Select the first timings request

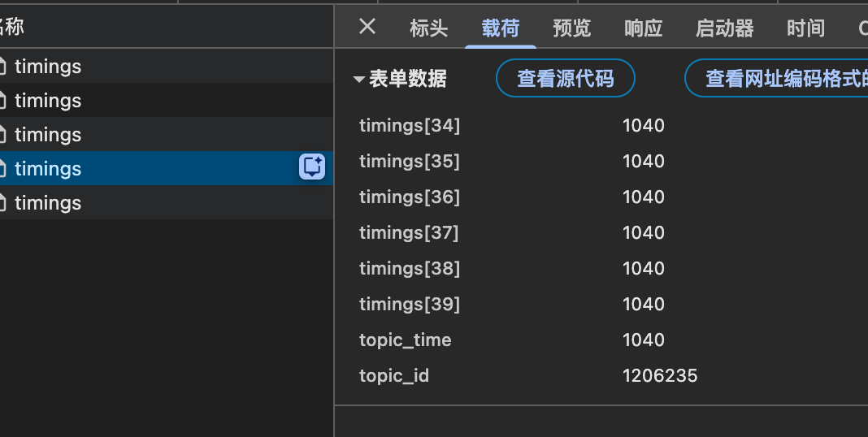tap(166, 67)
